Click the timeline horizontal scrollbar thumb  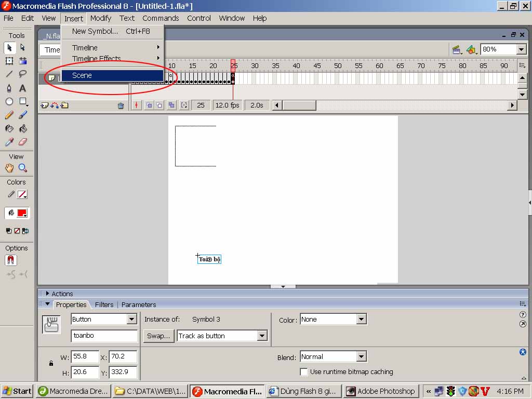[299, 105]
